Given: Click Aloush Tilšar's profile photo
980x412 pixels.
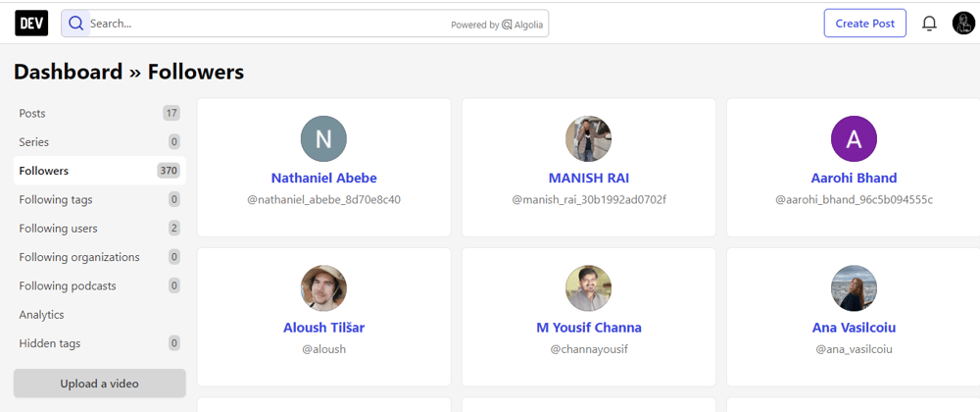Looking at the screenshot, I should pos(323,288).
